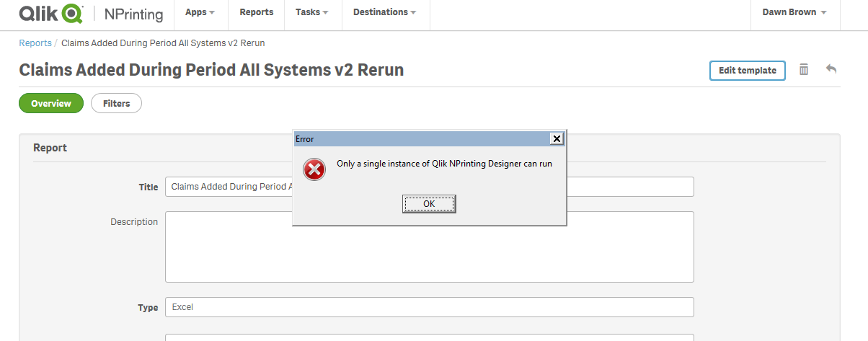The image size is (868, 341).
Task: Click the Edit template button
Action: coord(747,71)
